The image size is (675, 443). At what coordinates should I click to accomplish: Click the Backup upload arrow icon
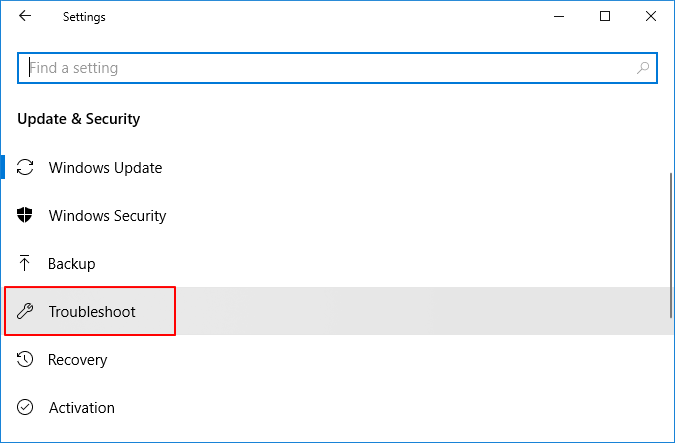pos(27,264)
